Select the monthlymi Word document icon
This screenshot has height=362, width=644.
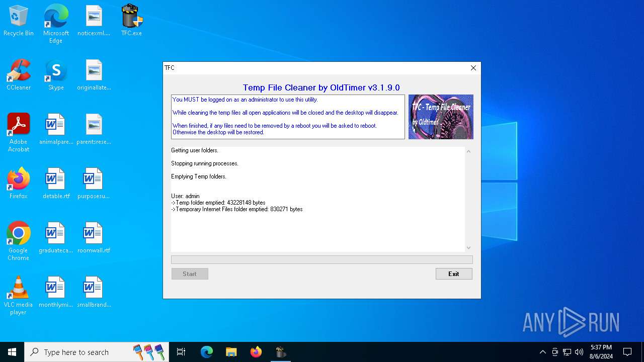point(56,293)
